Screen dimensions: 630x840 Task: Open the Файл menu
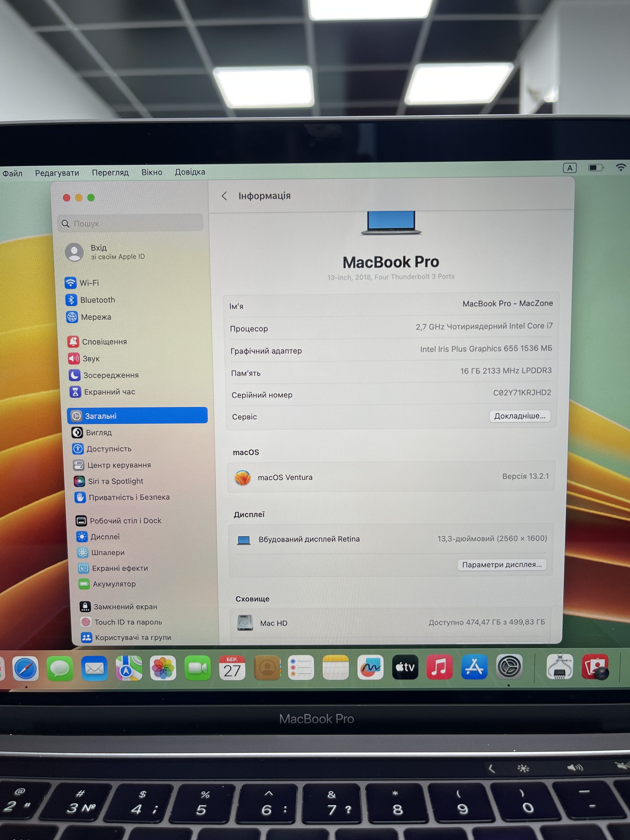pos(12,174)
